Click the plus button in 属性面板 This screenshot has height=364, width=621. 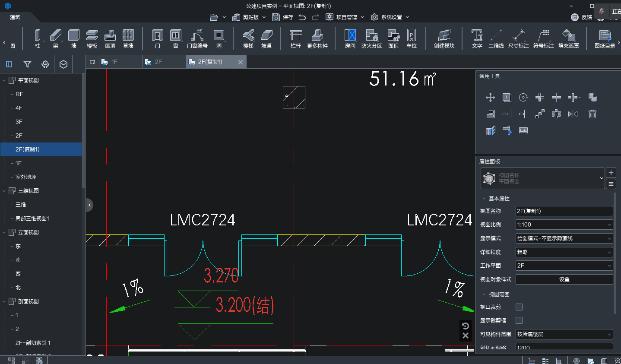611,173
